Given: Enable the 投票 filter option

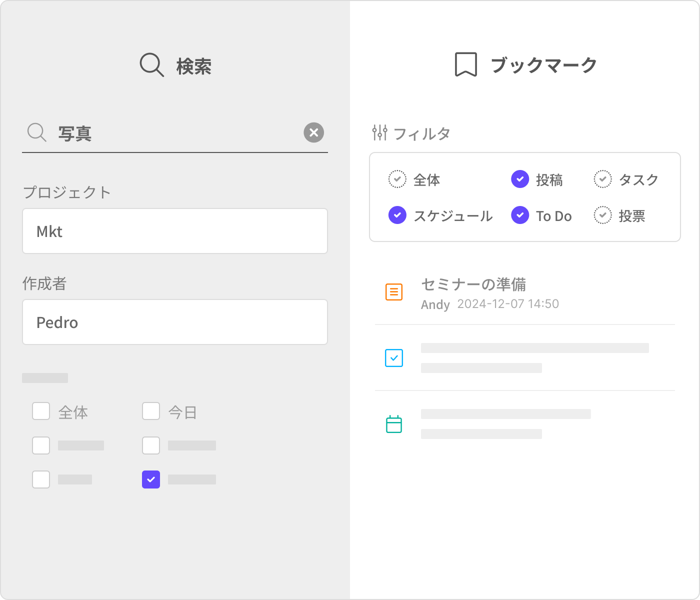Looking at the screenshot, I should [x=602, y=215].
